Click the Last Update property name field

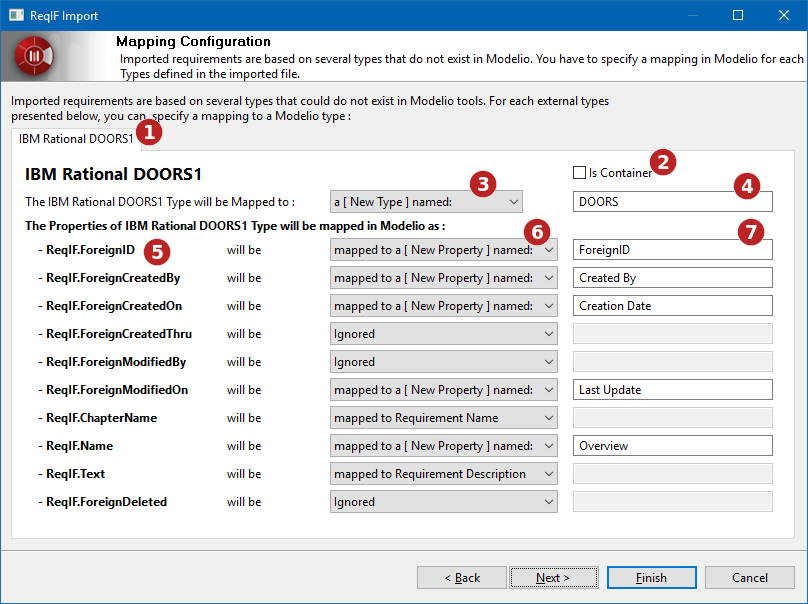click(672, 390)
